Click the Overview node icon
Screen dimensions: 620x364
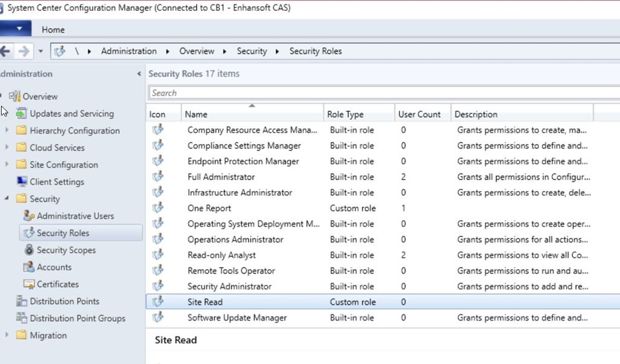[x=15, y=96]
